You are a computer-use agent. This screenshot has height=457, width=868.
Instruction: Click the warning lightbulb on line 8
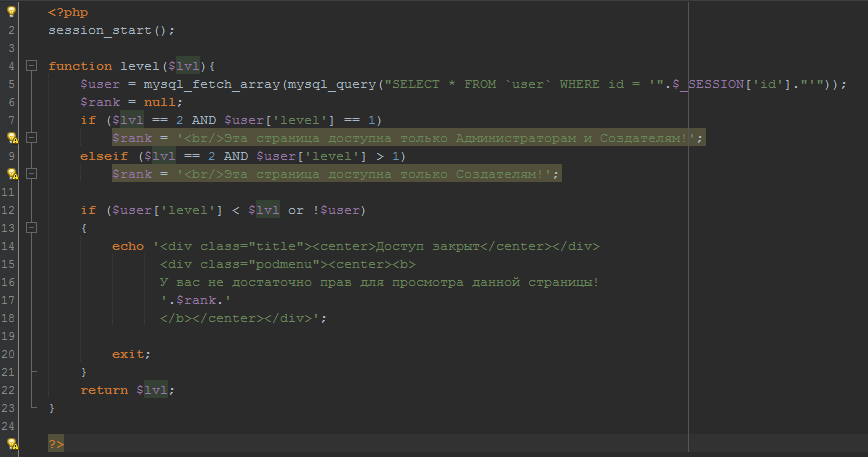(x=12, y=138)
